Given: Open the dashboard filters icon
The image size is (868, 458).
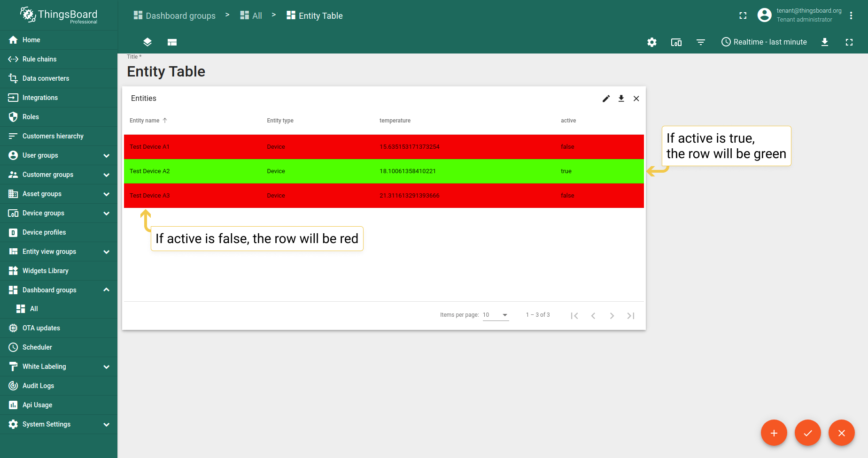Looking at the screenshot, I should click(701, 42).
